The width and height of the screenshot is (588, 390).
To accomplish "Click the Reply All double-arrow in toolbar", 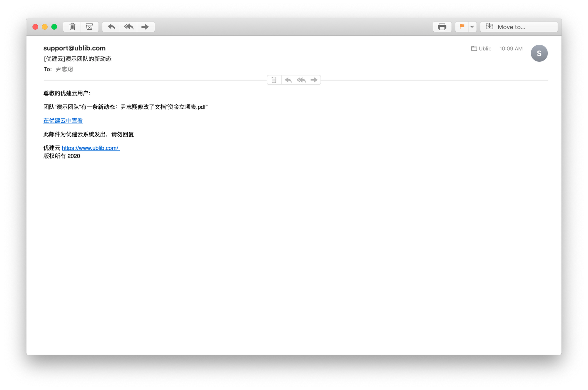I will (x=128, y=27).
